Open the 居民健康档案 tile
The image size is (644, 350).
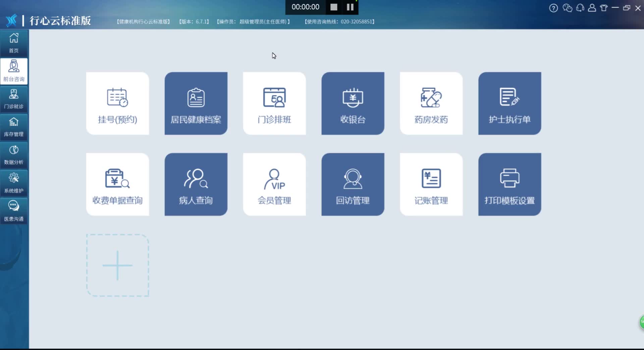pos(196,104)
